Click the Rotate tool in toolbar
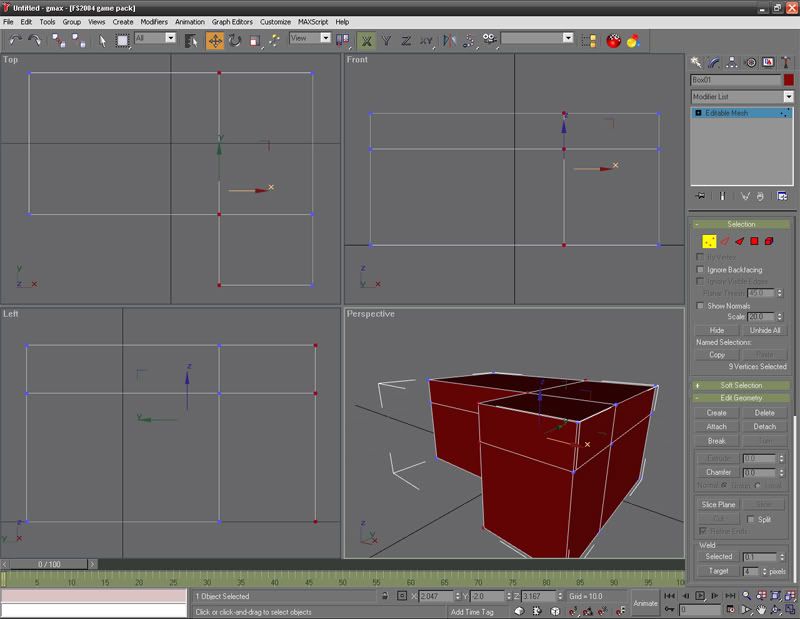Screen dimensions: 800x619 pos(235,40)
